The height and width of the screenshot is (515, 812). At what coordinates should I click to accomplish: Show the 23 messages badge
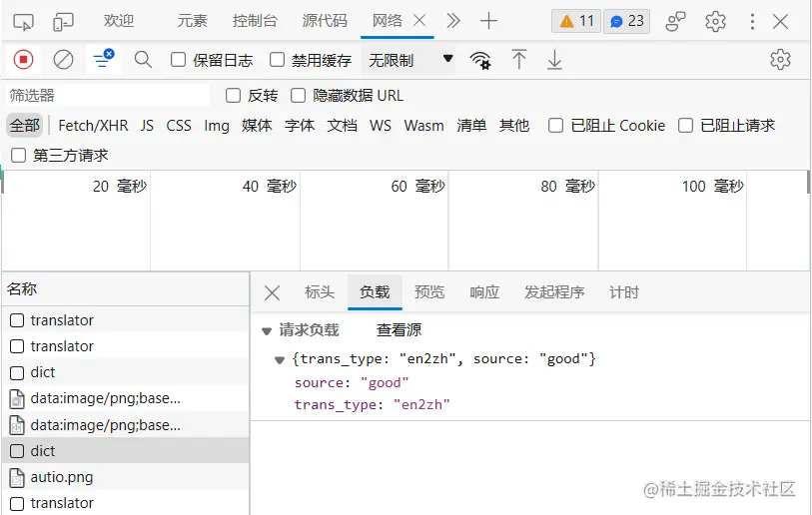[x=626, y=21]
